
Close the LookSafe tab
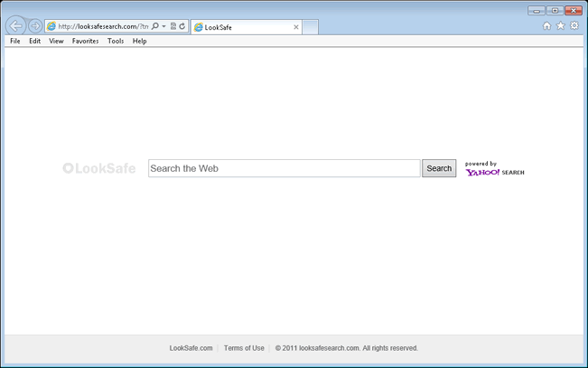tap(295, 27)
